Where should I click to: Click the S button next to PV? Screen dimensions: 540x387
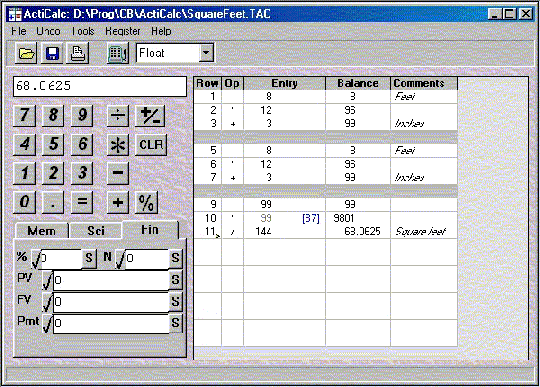[x=176, y=280]
